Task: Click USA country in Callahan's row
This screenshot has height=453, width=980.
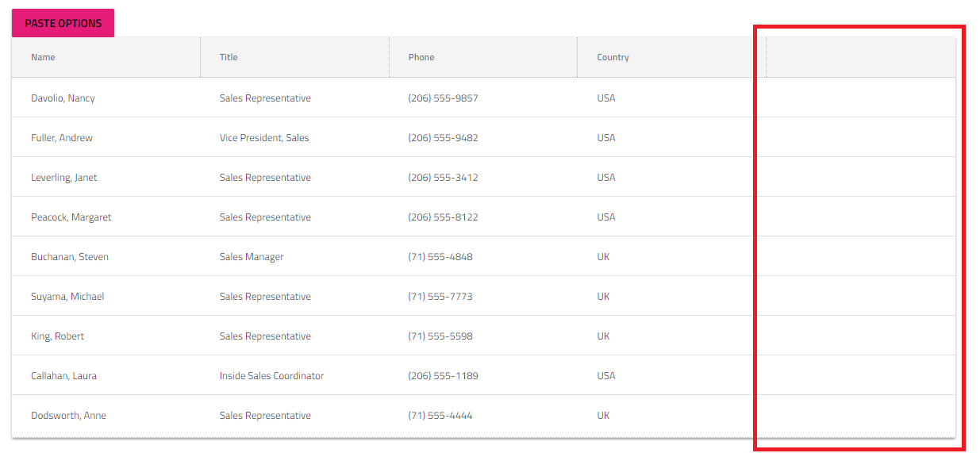Action: (x=606, y=376)
